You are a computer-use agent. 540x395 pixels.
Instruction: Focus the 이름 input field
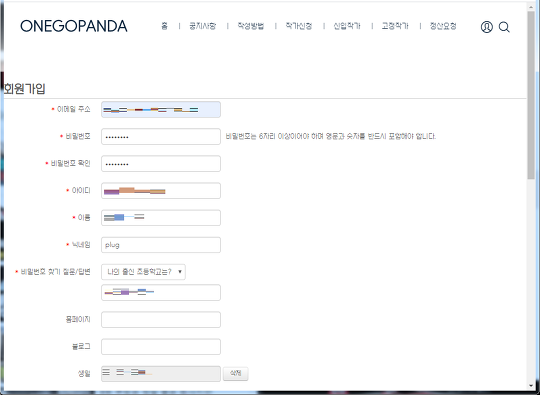tap(161, 218)
